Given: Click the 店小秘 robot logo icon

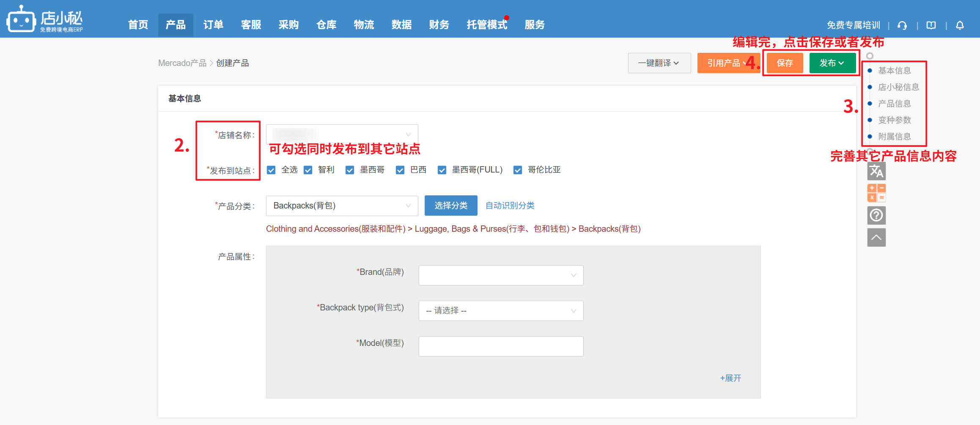Looking at the screenshot, I should coord(21,19).
